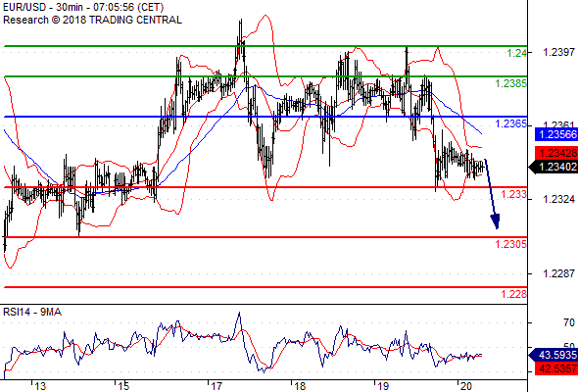
Task: Click the blue 43.5935 RSI value tag
Action: pyautogui.click(x=554, y=355)
